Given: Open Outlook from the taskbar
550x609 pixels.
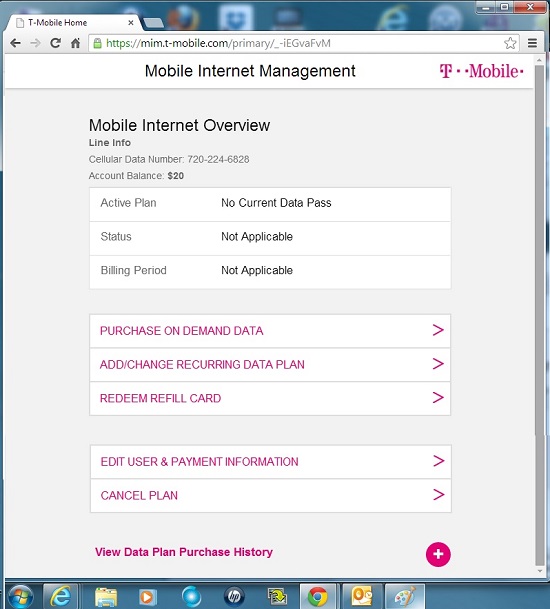Looking at the screenshot, I should (x=362, y=597).
